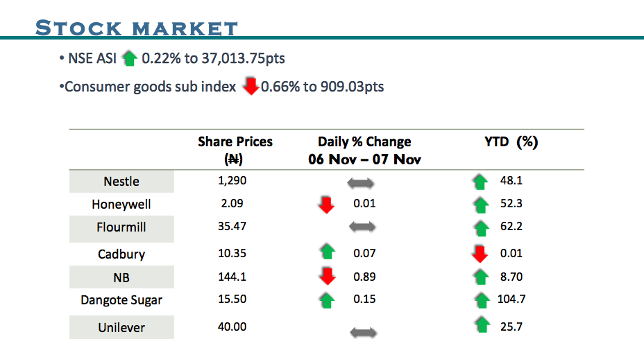
Task: Click Dangote Sugar's green up YTD arrow
Action: (479, 301)
